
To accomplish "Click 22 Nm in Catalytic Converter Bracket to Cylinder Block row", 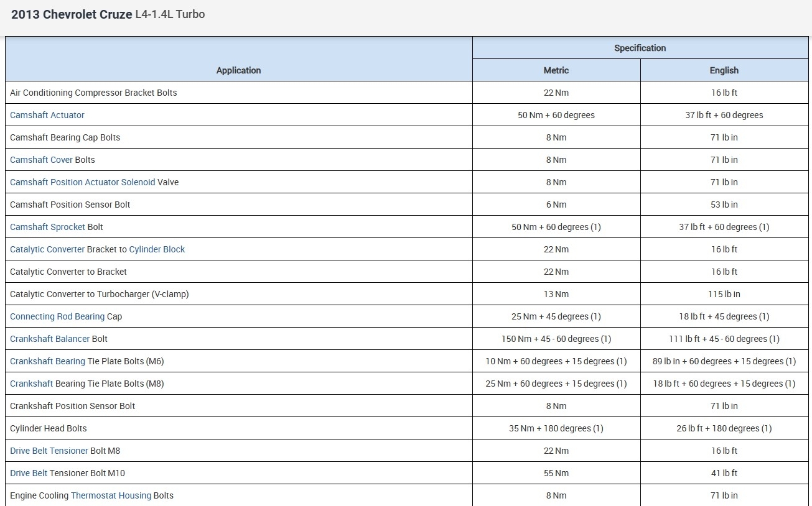I will tap(556, 249).
